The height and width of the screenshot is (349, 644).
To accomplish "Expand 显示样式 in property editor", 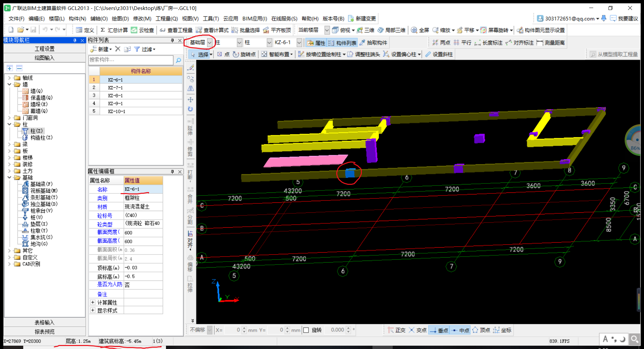I will click(93, 310).
